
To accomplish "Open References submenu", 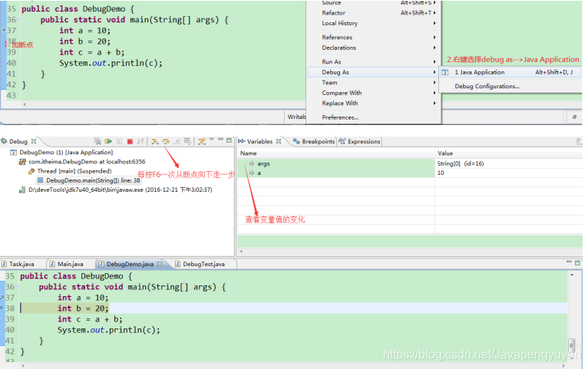I will (x=374, y=38).
